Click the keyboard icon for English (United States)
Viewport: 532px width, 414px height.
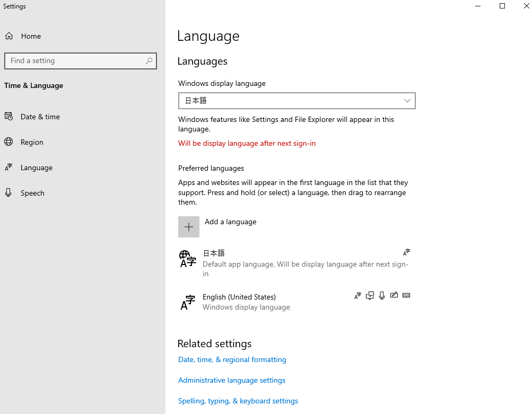coord(406,295)
